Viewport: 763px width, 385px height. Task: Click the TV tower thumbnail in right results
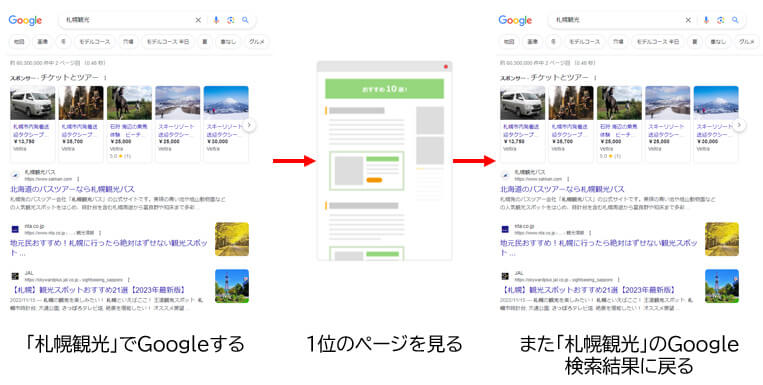(722, 286)
